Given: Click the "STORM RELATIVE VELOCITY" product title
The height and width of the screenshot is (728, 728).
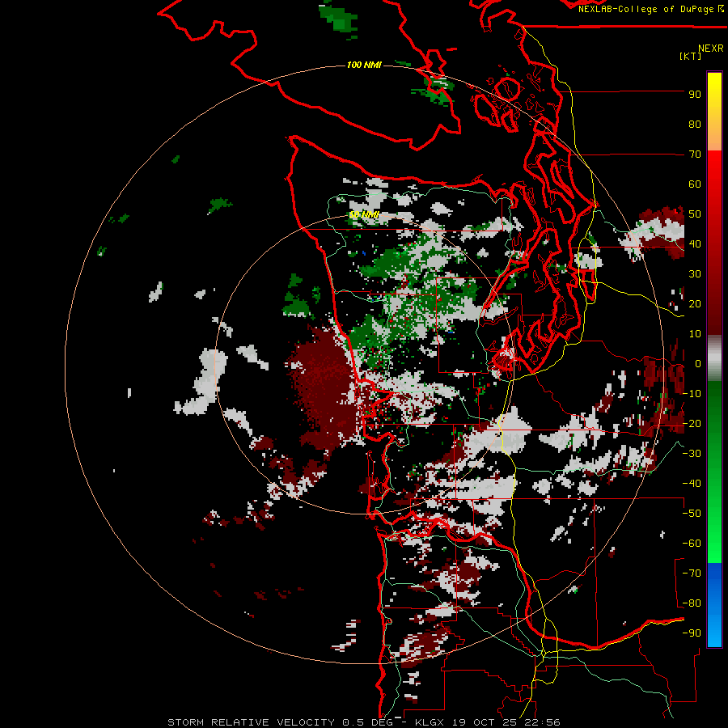Looking at the screenshot, I should [251, 722].
